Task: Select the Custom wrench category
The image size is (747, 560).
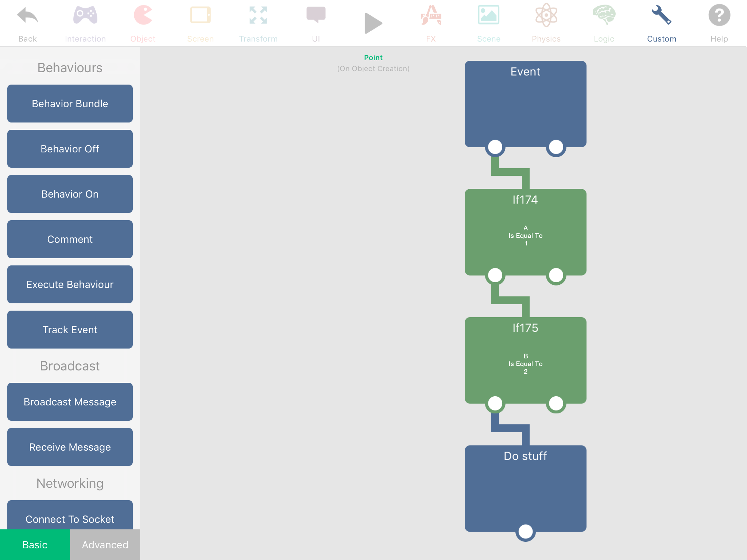Action: click(661, 16)
